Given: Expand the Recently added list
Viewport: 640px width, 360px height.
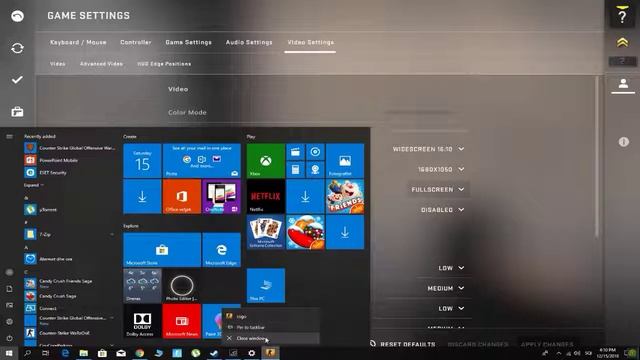Looking at the screenshot, I should tap(33, 185).
